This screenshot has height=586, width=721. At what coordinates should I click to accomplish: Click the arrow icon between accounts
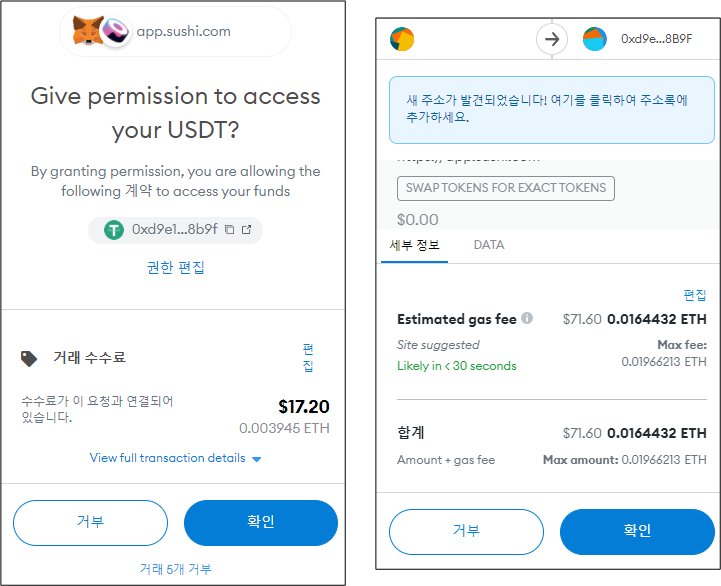(552, 39)
